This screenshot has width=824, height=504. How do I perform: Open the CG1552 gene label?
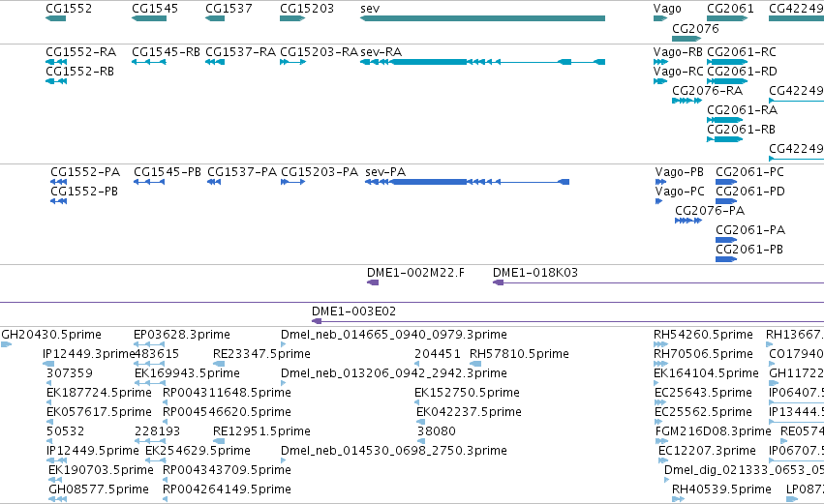pyautogui.click(x=69, y=9)
